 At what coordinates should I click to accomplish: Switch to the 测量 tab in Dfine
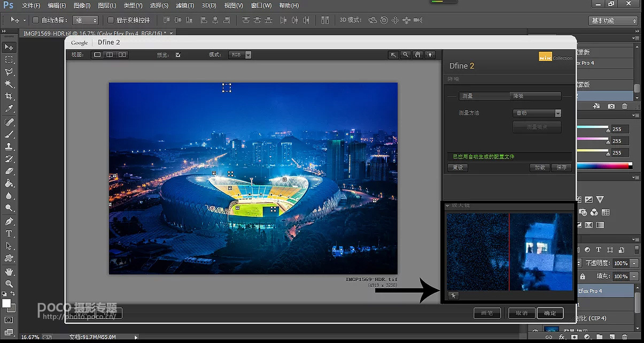pos(484,96)
